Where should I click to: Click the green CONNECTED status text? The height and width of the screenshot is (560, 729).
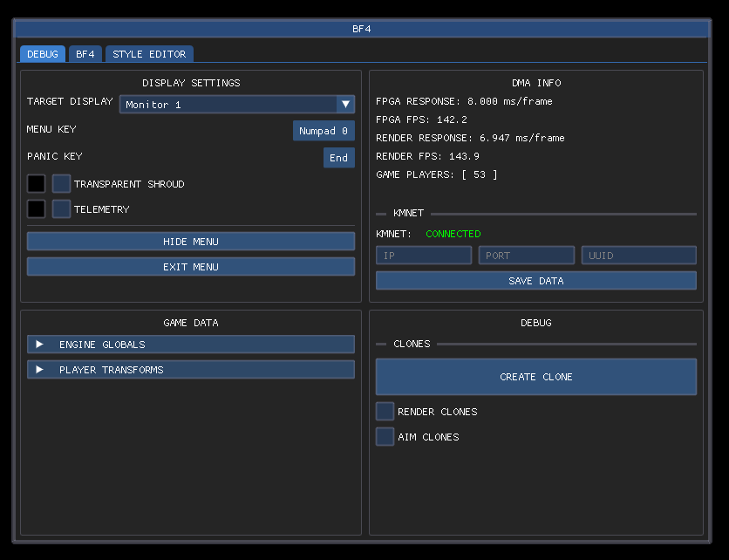coord(453,234)
